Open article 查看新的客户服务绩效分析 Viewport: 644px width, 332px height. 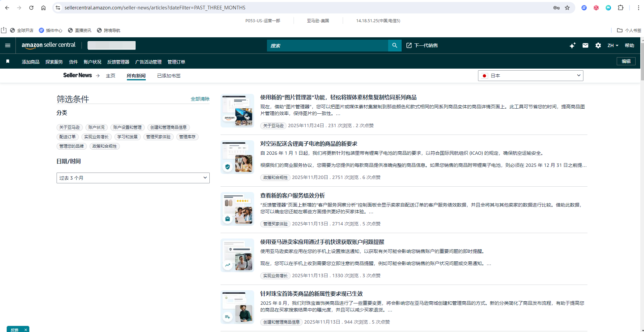(x=292, y=195)
